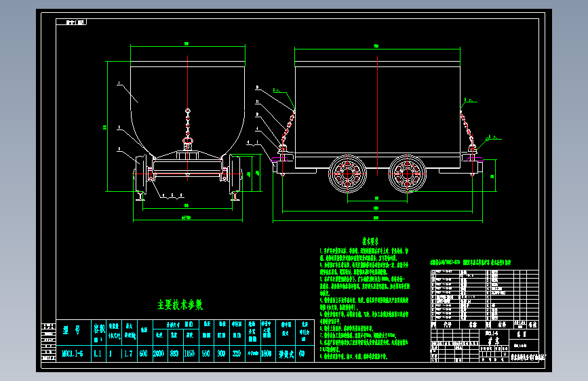Click the 1800 table value
588x381 pixels.
click(266, 354)
